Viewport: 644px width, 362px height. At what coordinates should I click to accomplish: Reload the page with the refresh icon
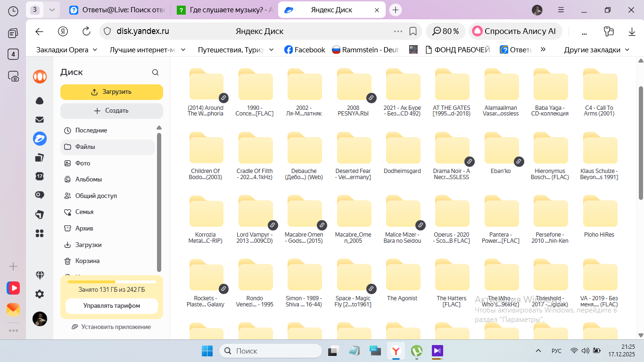coord(86,32)
